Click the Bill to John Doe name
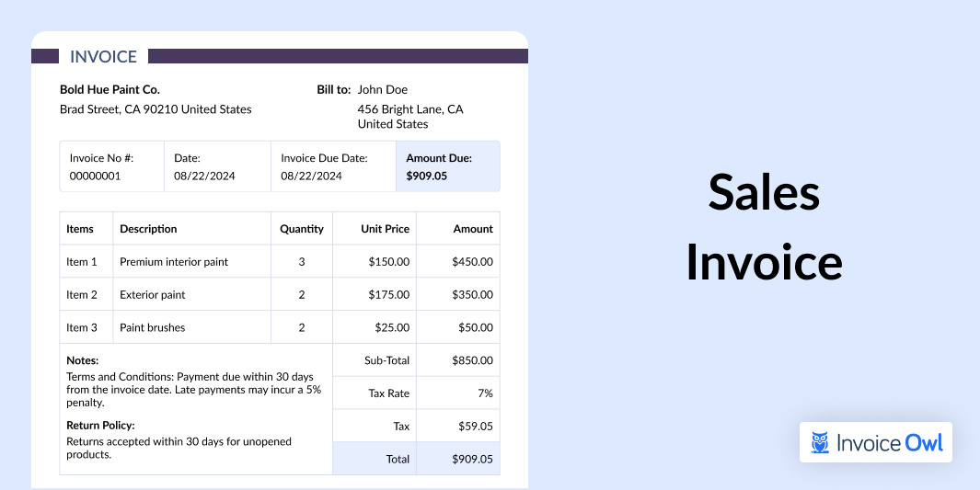 [x=382, y=89]
